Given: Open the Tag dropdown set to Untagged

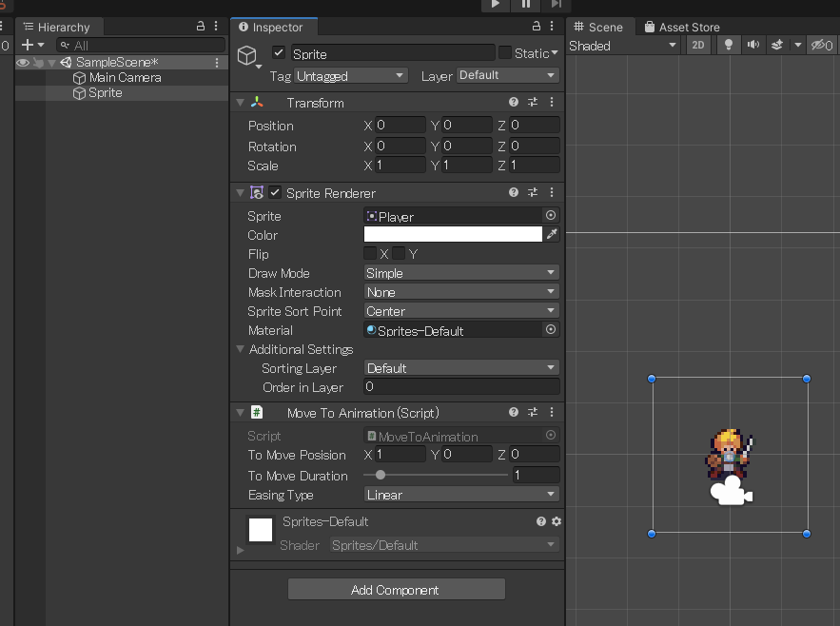Looking at the screenshot, I should pyautogui.click(x=350, y=75).
